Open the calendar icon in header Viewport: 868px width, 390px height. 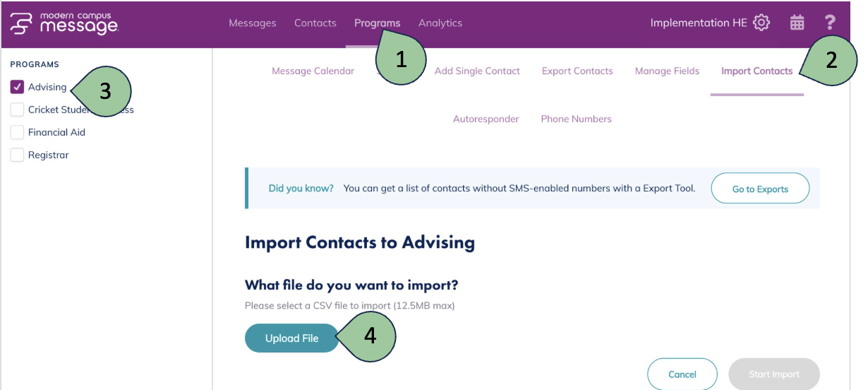pos(797,23)
